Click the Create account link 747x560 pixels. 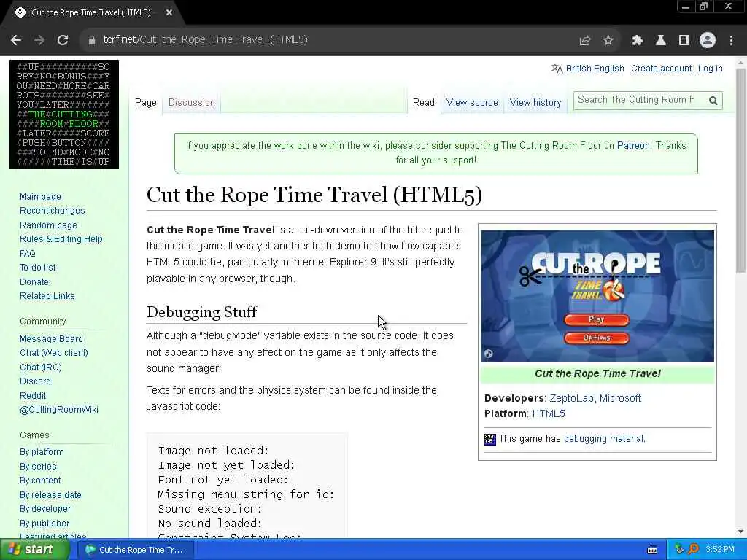pyautogui.click(x=661, y=69)
